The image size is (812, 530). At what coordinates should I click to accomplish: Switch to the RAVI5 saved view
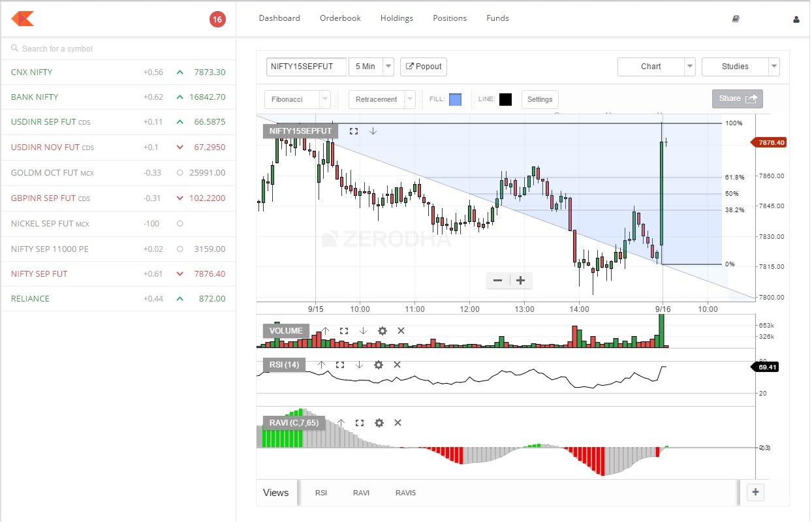point(405,493)
